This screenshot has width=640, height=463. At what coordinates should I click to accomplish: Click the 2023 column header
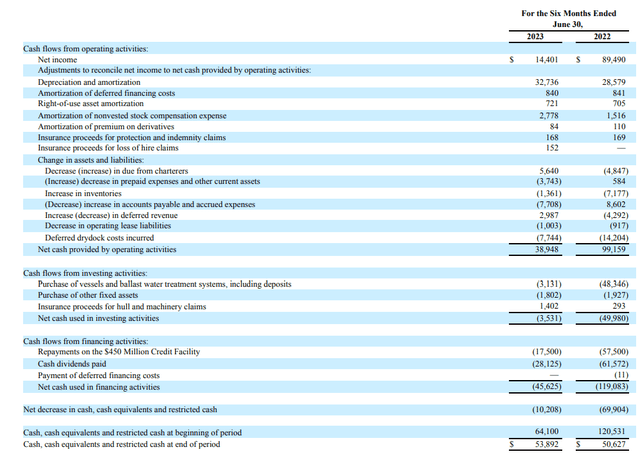536,37
